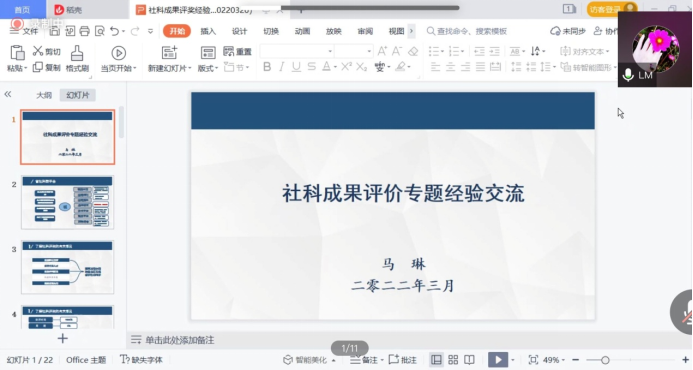Select slide 2 thumbnail in panel
This screenshot has height=370, width=693.
coord(68,202)
